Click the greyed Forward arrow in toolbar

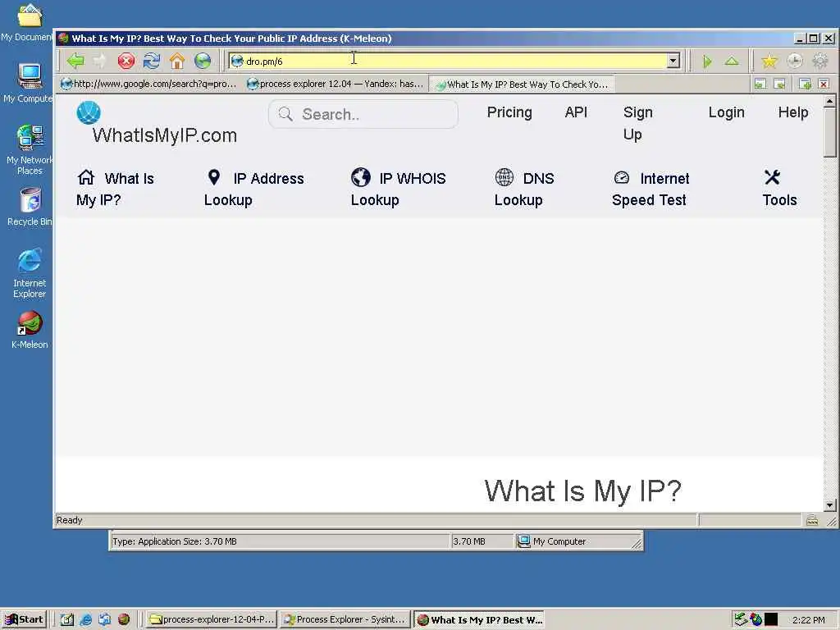coord(100,61)
